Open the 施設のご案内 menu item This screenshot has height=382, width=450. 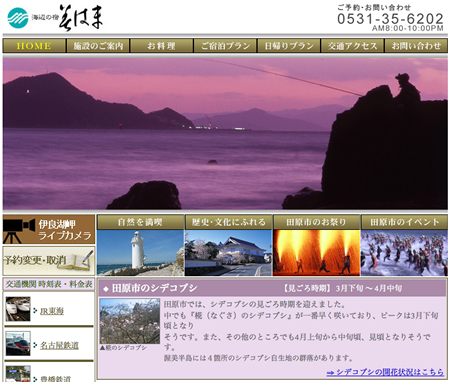coord(98,46)
